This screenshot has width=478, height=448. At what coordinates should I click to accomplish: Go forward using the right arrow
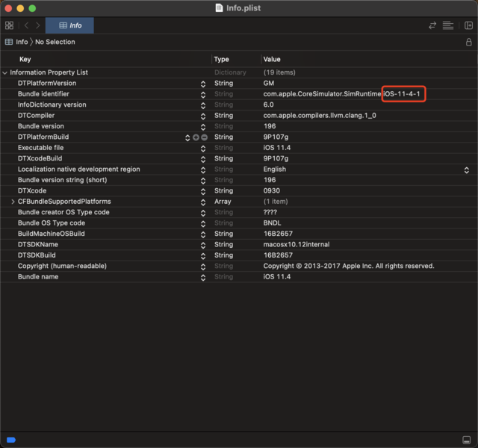[x=38, y=25]
